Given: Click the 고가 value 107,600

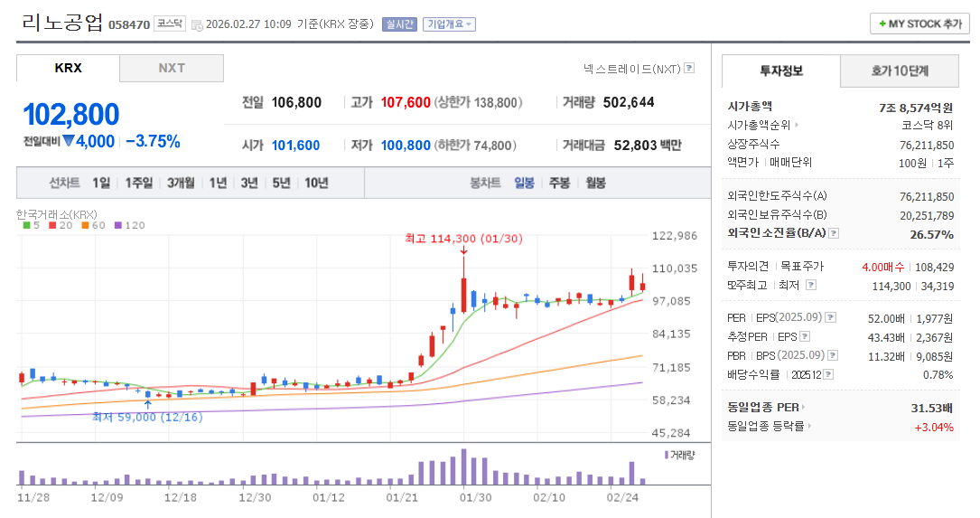Looking at the screenshot, I should pyautogui.click(x=406, y=102).
